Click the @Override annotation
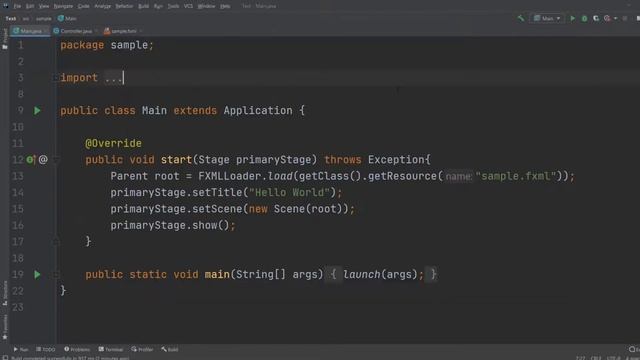 pyautogui.click(x=113, y=144)
